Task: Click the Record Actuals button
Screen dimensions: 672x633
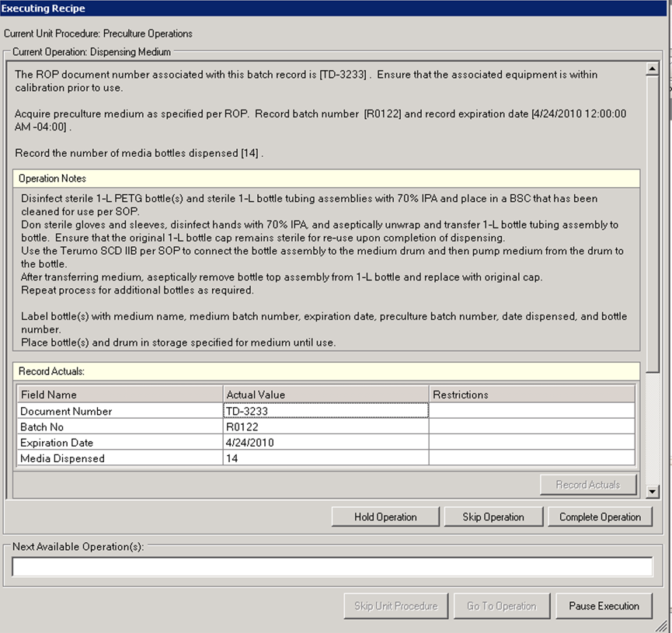Action: (x=588, y=485)
